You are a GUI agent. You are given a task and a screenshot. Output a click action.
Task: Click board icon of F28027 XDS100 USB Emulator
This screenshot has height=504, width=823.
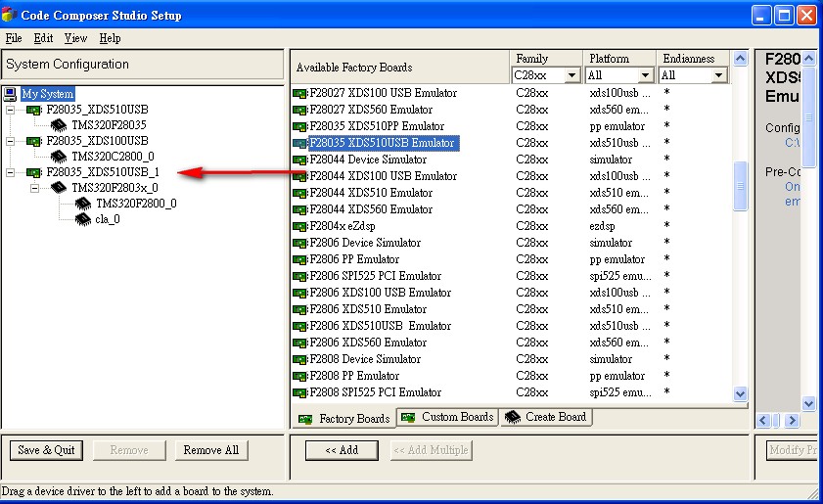tap(299, 93)
